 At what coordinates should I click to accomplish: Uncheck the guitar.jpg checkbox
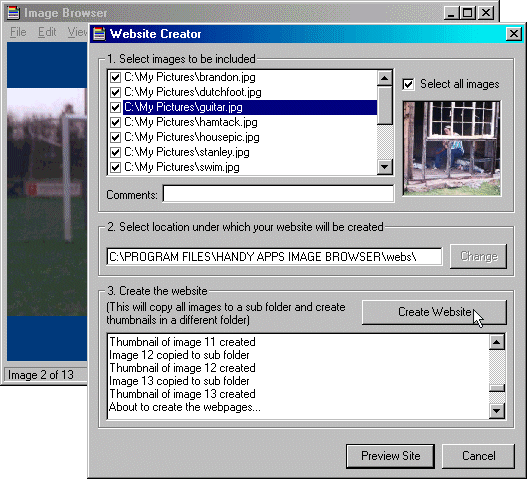(x=115, y=107)
